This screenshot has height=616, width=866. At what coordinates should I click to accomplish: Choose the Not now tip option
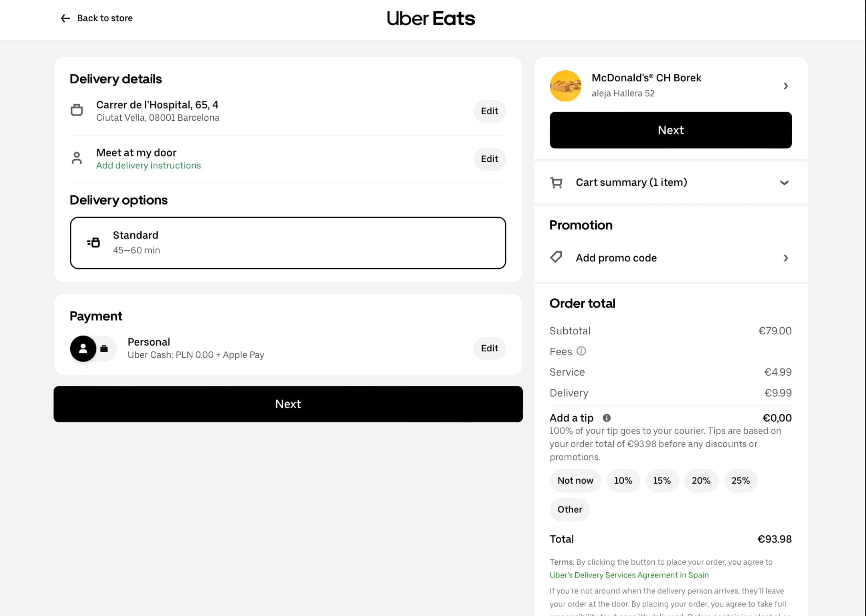tap(575, 480)
